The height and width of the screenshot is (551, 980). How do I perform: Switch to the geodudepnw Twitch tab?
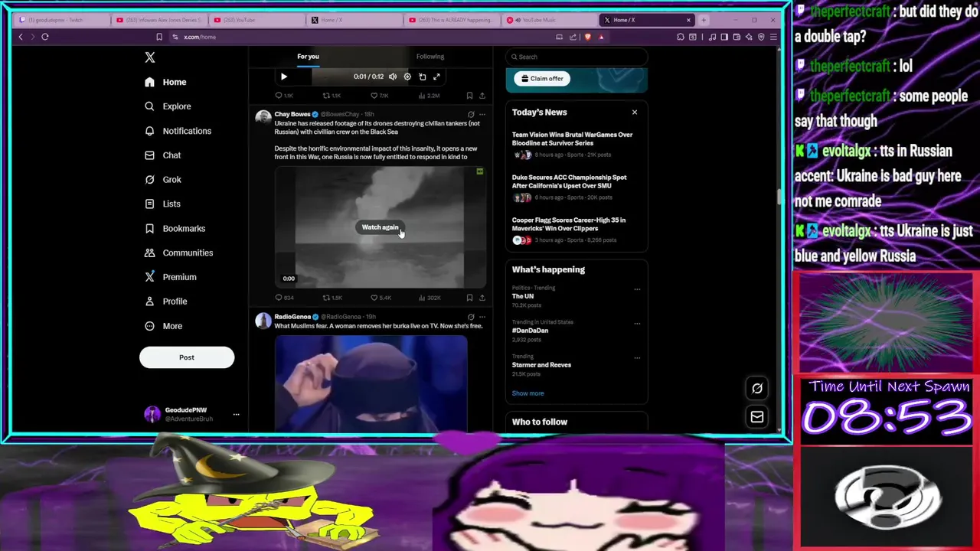(x=61, y=20)
